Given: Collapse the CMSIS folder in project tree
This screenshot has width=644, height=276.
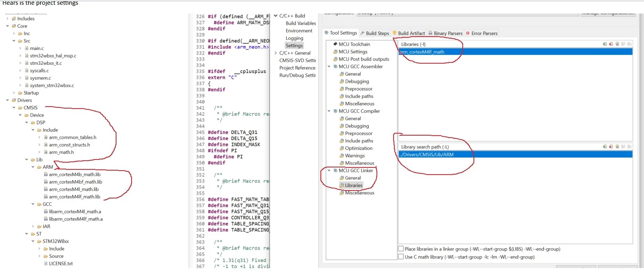Looking at the screenshot, I should tap(14, 108).
